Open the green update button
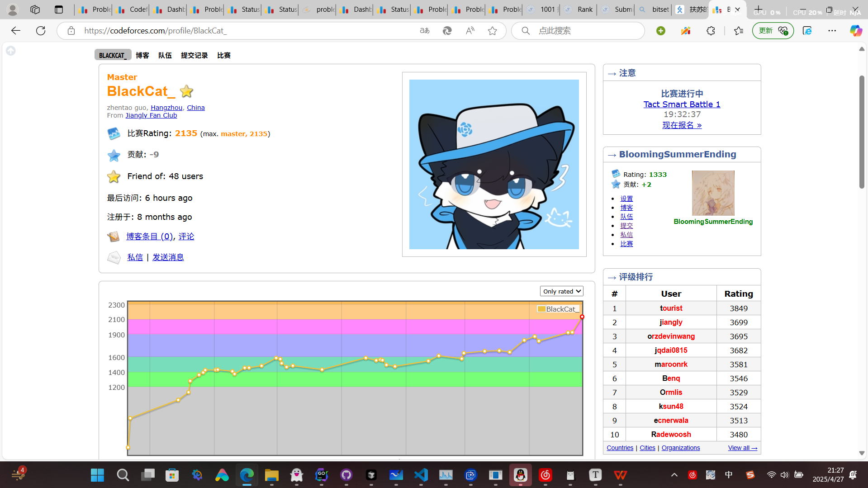 [773, 31]
